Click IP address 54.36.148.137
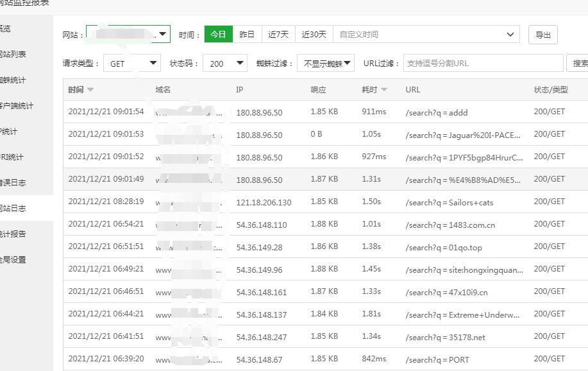This screenshot has width=588, height=371. pyautogui.click(x=262, y=315)
